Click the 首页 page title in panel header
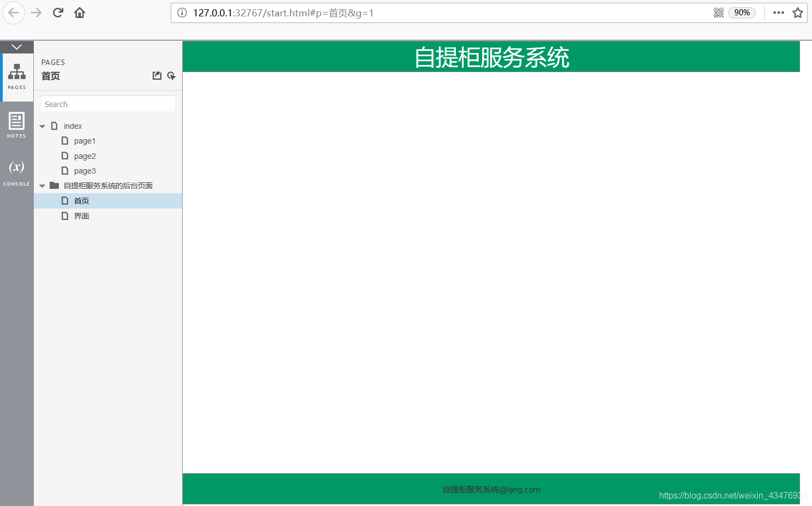This screenshot has width=812, height=506. (x=51, y=76)
